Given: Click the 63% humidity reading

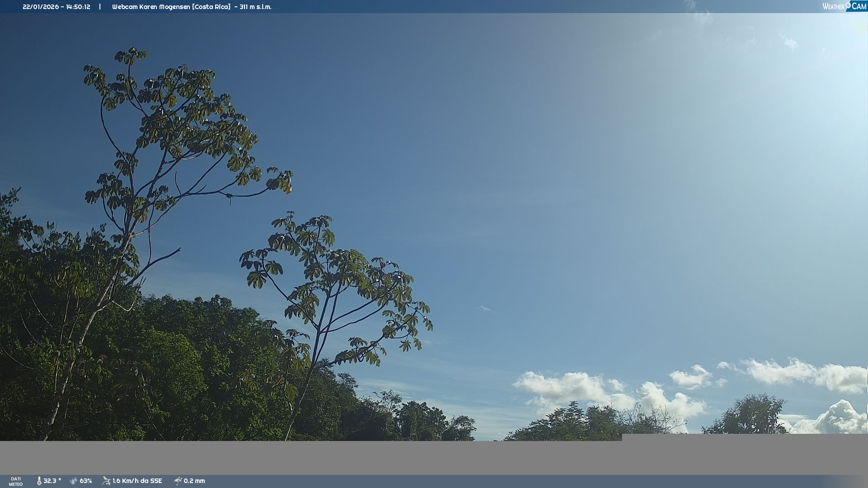Looking at the screenshot, I should tap(86, 481).
